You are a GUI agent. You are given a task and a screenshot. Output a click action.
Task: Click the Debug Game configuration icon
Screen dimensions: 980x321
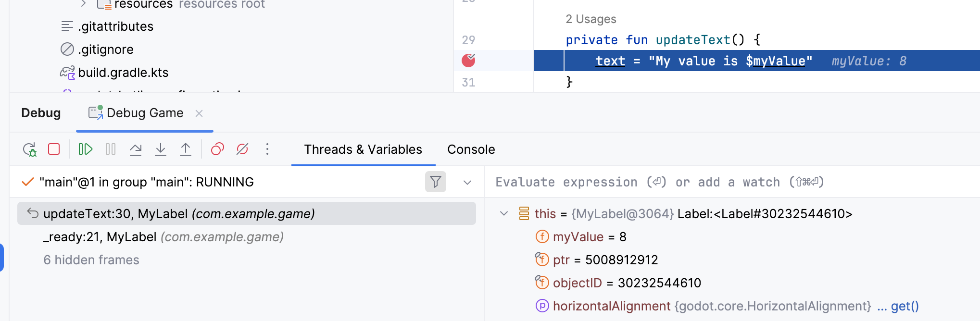click(x=95, y=112)
